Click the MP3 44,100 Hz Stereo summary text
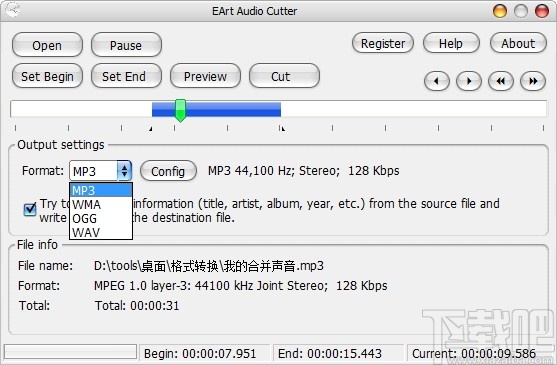 (x=304, y=171)
